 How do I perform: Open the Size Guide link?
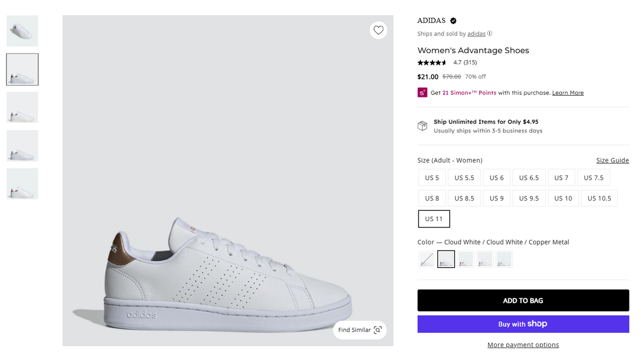612,160
